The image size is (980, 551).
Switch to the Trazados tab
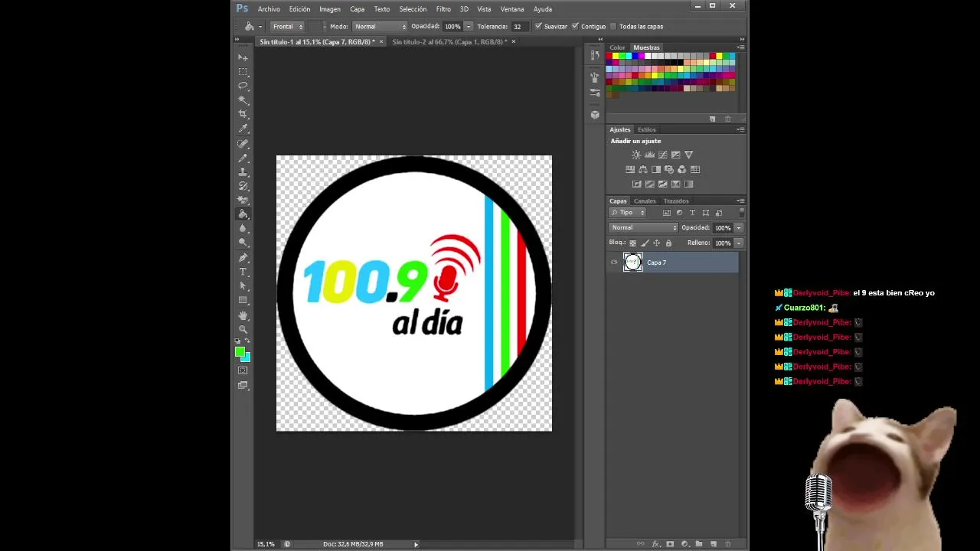(676, 201)
